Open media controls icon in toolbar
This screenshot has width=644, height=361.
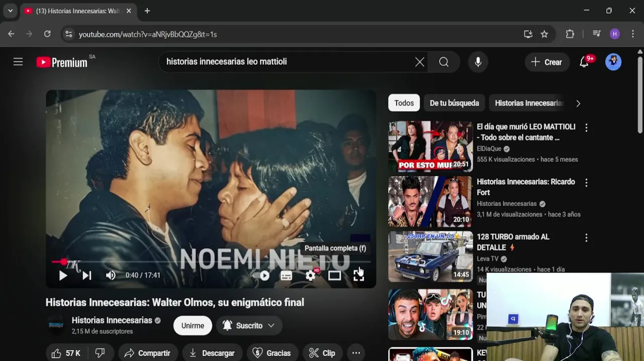[x=597, y=34]
